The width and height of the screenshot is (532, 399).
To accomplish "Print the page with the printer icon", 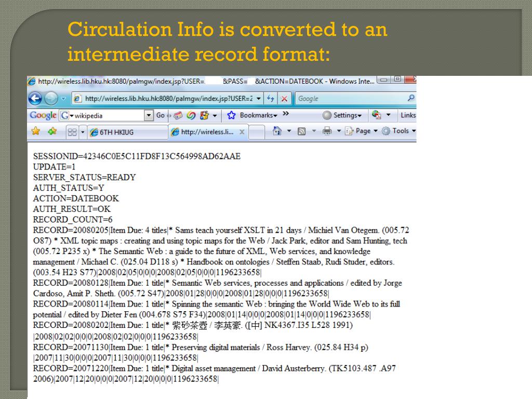I will tap(327, 131).
